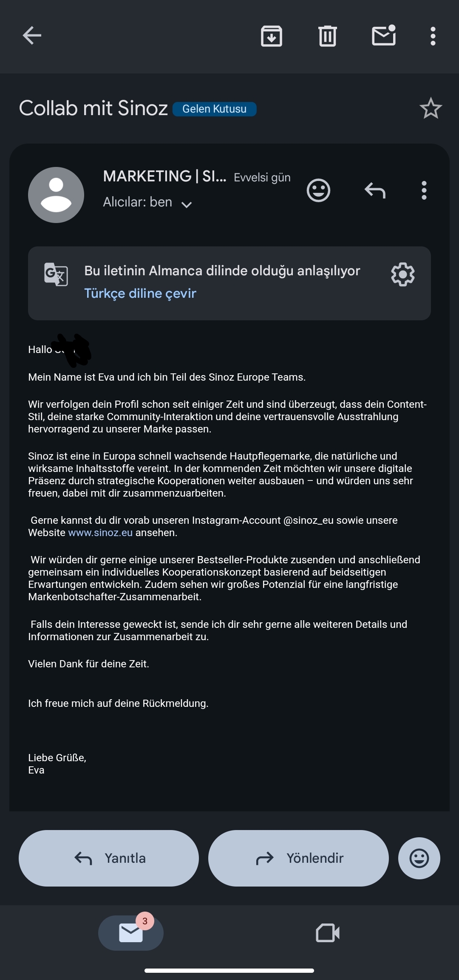Tap the reply arrow in message header
This screenshot has height=980, width=459.
(375, 190)
